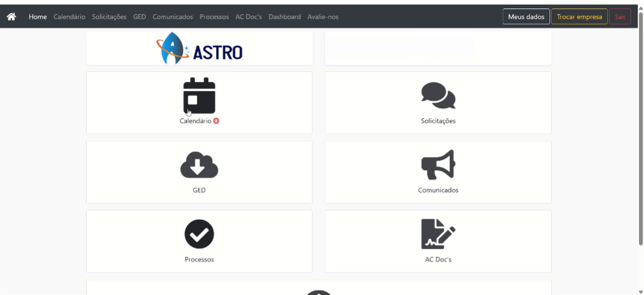Open the AC Doc's signature document icon
The width and height of the screenshot is (644, 295).
(438, 234)
